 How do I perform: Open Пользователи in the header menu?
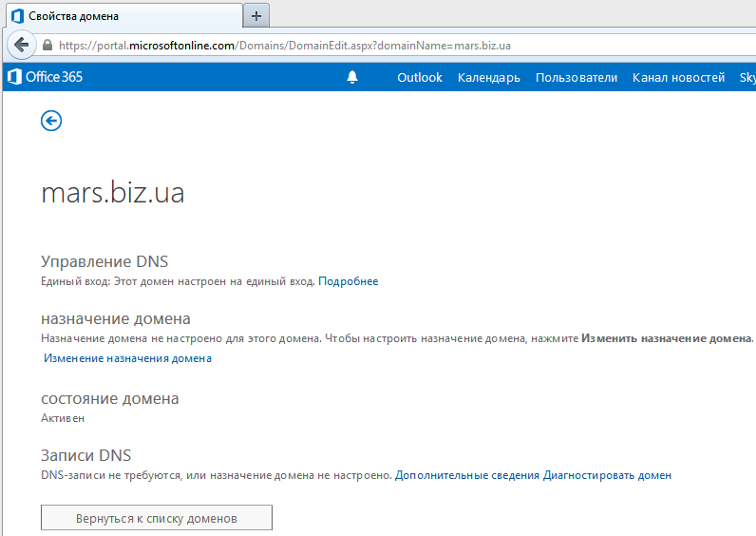click(576, 78)
